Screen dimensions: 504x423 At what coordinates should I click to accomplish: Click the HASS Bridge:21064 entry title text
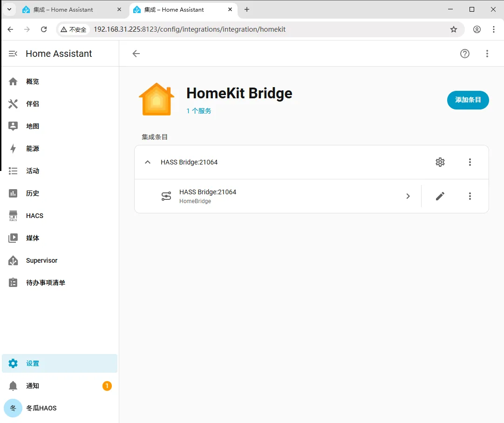tap(189, 162)
